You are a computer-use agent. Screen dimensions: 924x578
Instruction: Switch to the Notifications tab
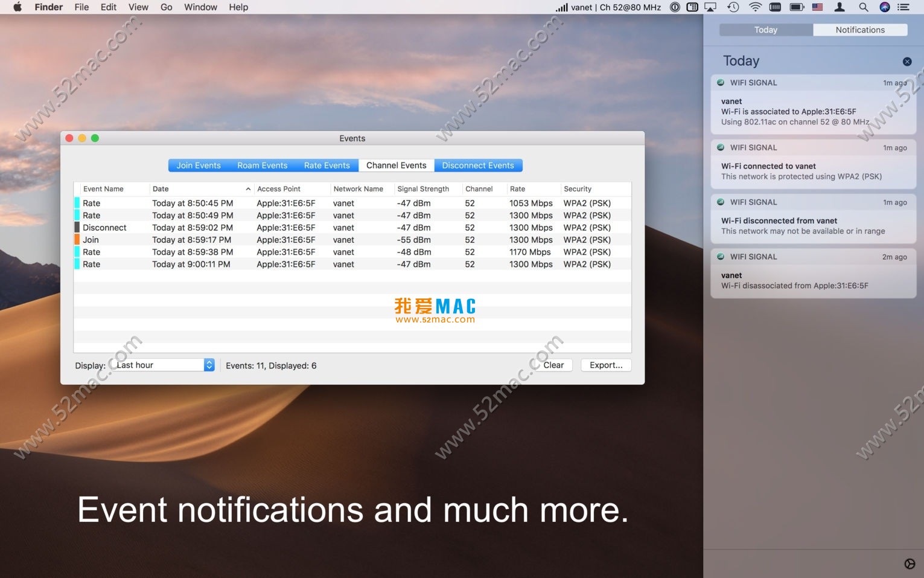(859, 30)
